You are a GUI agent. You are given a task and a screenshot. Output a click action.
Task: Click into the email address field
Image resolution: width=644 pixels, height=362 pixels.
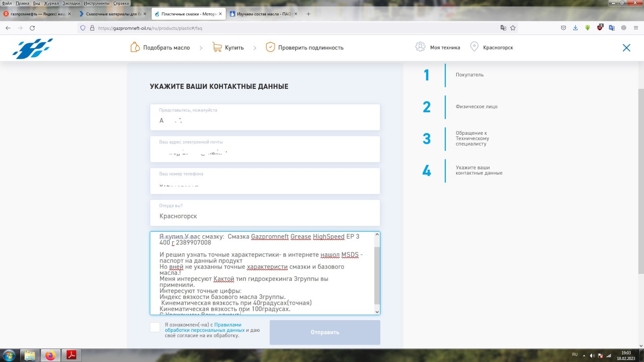point(265,149)
